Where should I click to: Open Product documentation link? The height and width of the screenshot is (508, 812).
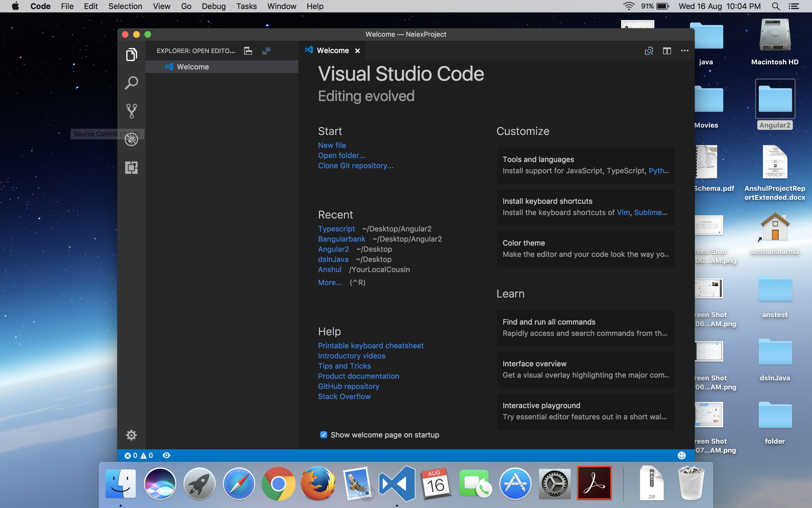click(359, 376)
